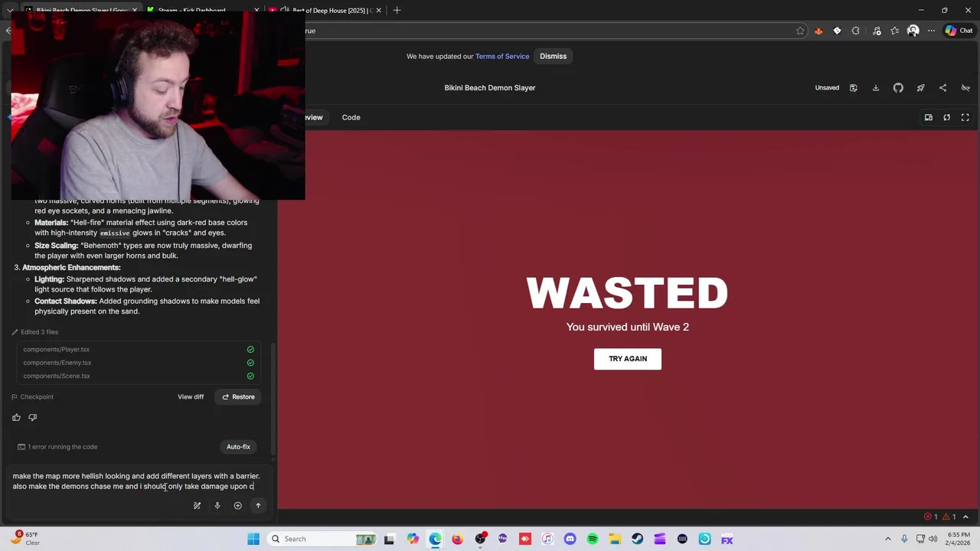
Task: Open components/Enemy.tsx file entry
Action: (x=139, y=363)
